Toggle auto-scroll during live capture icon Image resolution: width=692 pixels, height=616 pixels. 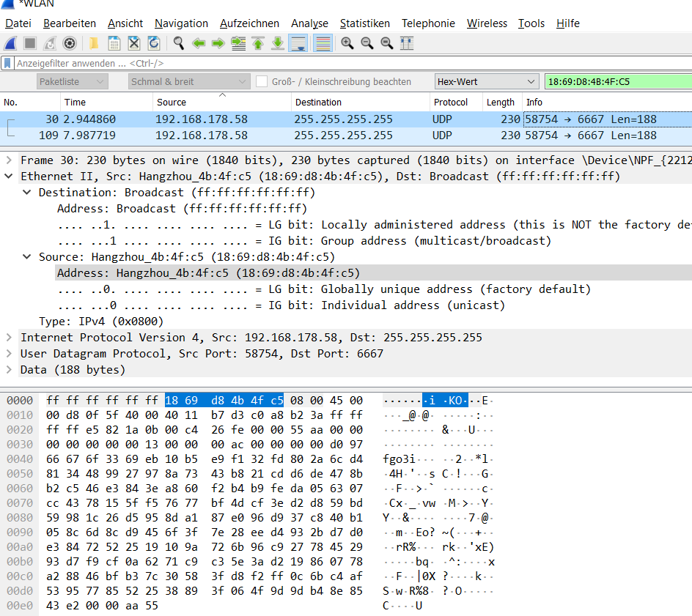click(x=298, y=44)
